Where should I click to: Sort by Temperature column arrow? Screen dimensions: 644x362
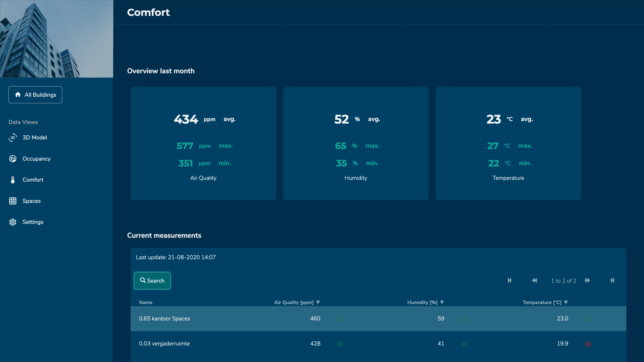click(566, 302)
